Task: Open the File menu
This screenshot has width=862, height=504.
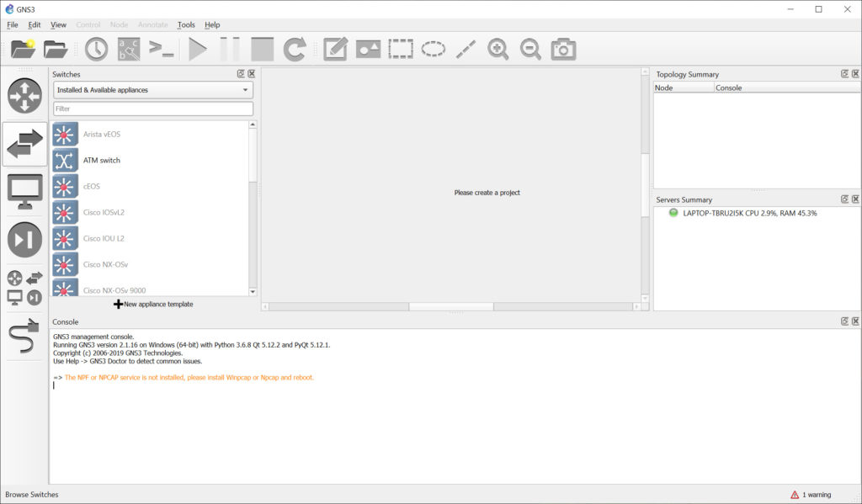Action: 12,24
